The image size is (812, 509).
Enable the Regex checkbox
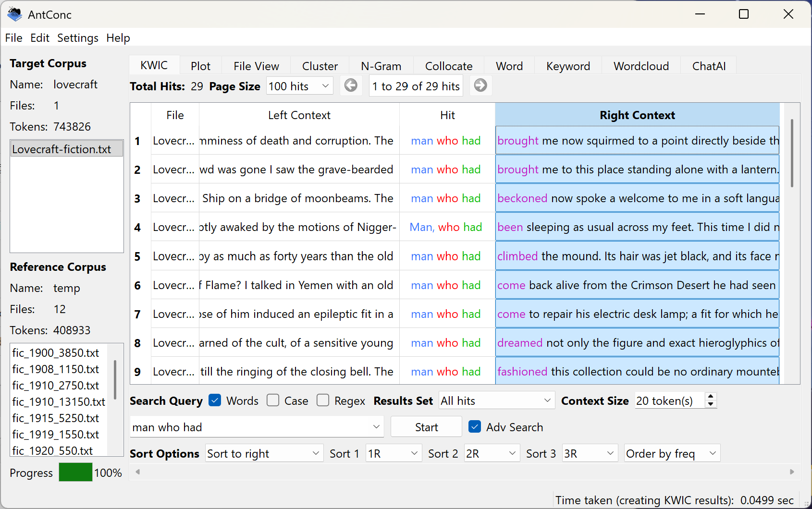[x=323, y=400]
